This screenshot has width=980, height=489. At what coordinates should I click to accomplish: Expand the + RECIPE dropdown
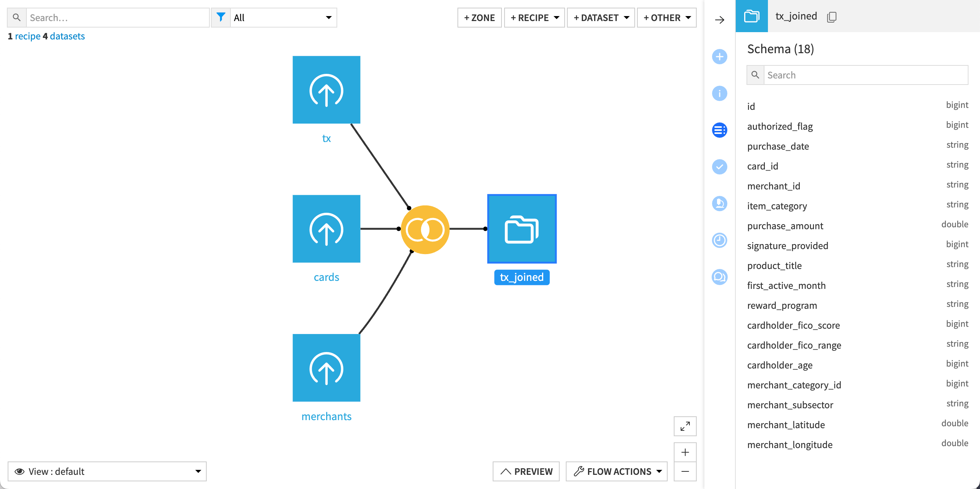(x=534, y=17)
